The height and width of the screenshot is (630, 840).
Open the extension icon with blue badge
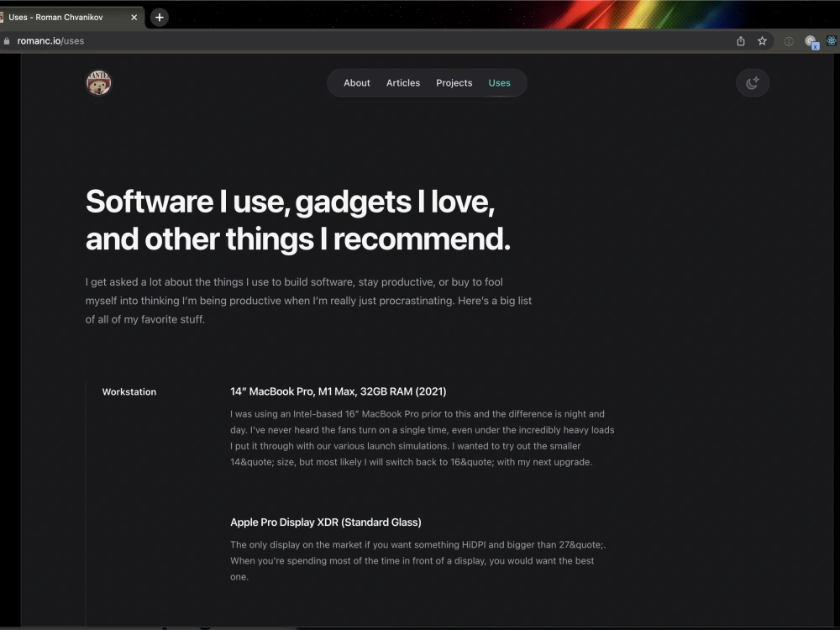[x=811, y=42]
